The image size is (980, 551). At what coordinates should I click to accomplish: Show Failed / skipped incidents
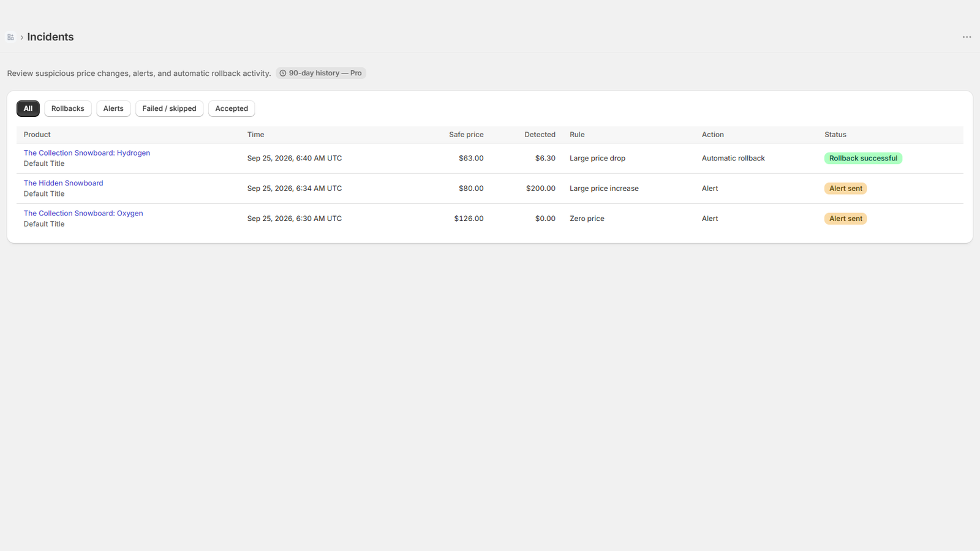click(169, 108)
